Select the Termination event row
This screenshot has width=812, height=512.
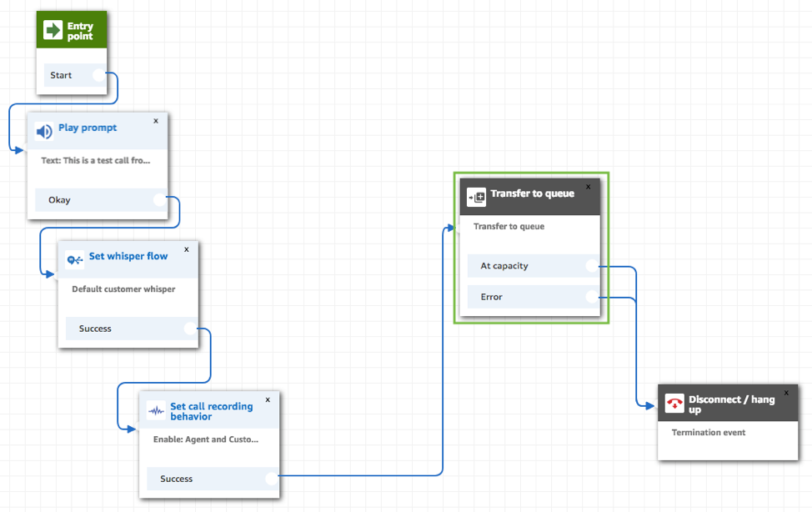pos(708,432)
